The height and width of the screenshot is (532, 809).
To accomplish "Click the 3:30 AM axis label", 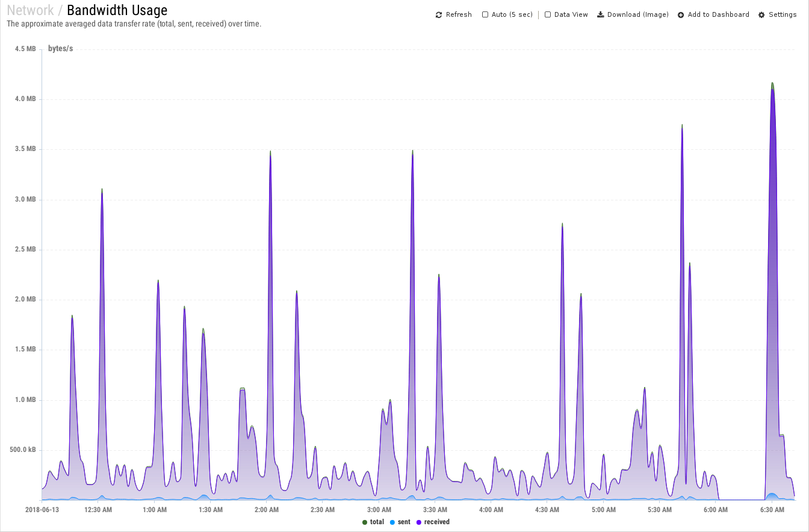I will click(435, 510).
